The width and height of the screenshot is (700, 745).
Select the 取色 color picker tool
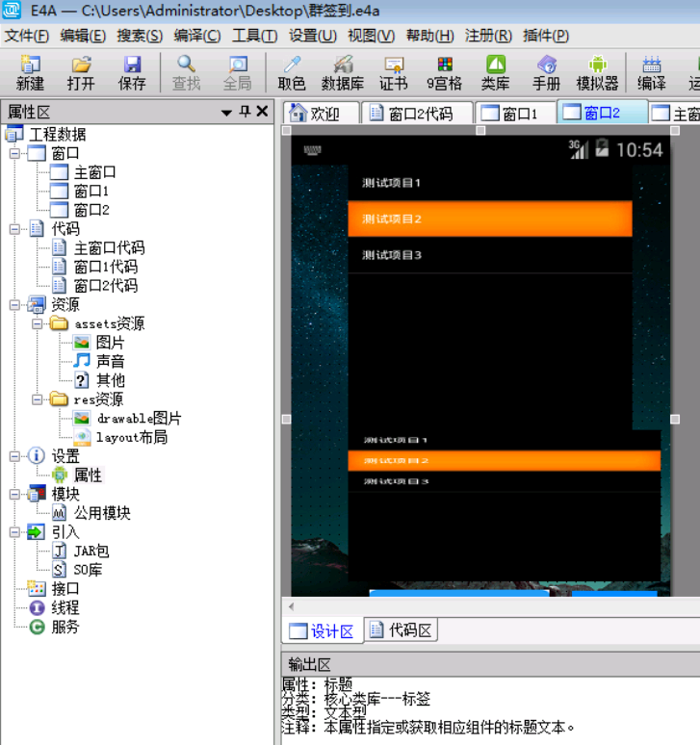point(291,72)
